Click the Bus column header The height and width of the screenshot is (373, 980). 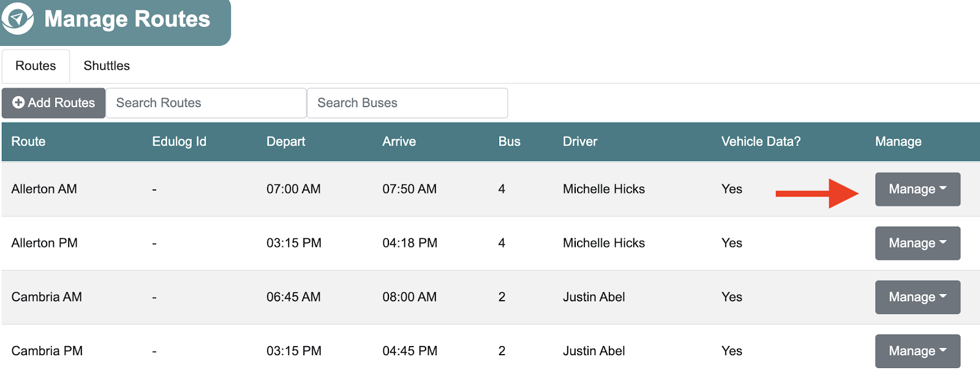(509, 141)
